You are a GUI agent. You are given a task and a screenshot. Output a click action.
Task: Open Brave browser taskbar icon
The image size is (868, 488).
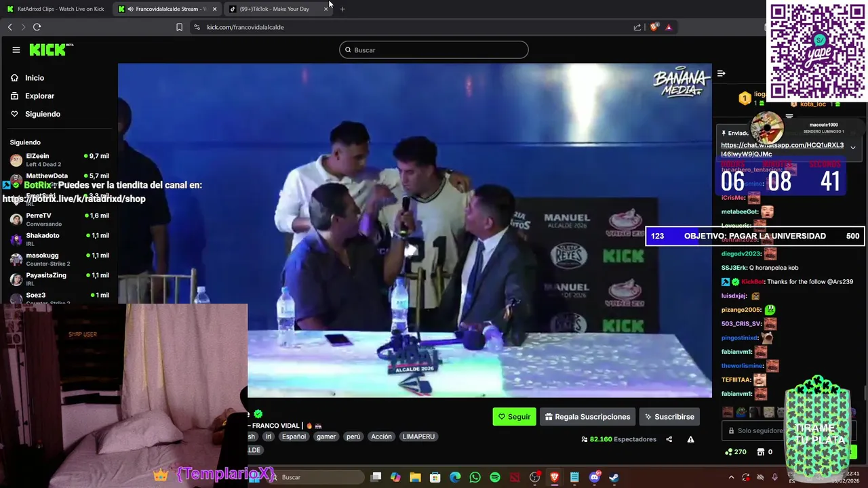(554, 477)
